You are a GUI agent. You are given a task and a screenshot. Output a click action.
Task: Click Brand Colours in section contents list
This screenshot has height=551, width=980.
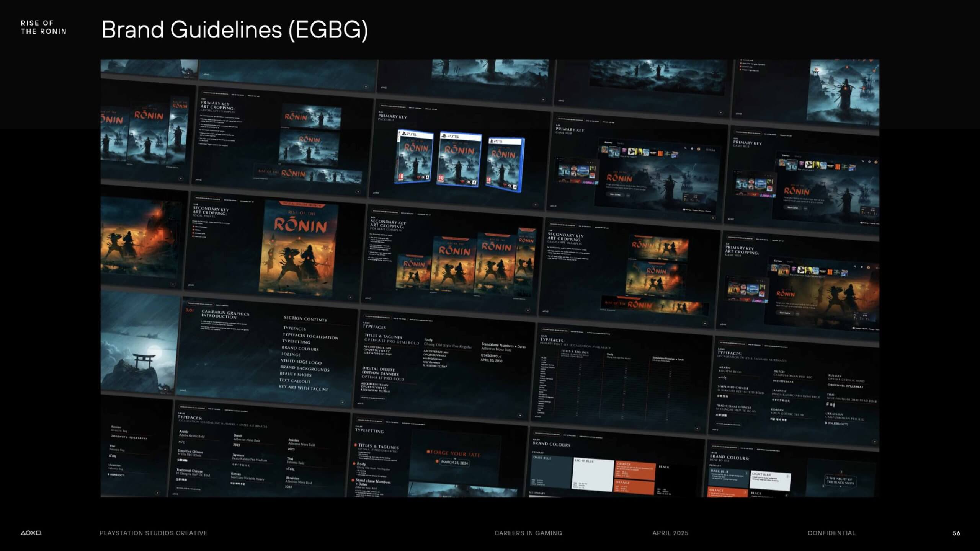click(x=300, y=348)
